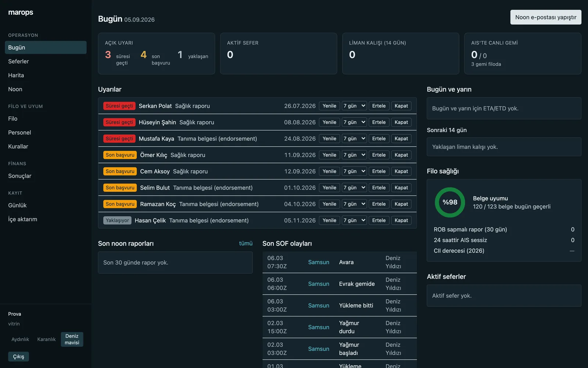Screen dimensions: 588x368
Task: Click Kapat for Mustafa Kaya
Action: (x=401, y=139)
